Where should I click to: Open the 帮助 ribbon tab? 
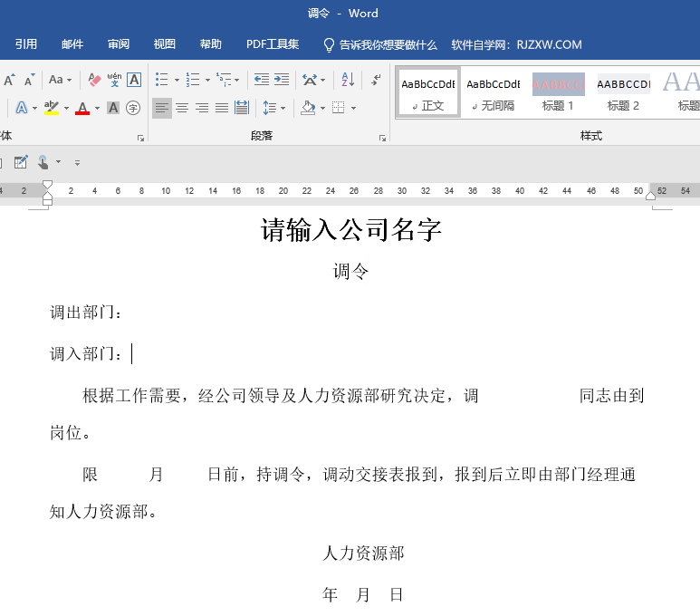pyautogui.click(x=211, y=44)
